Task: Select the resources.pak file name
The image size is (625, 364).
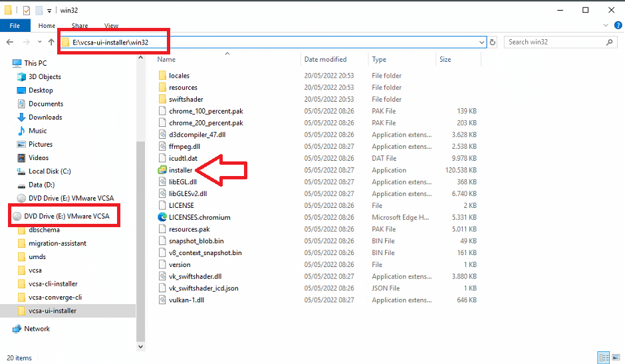Action: (x=189, y=229)
